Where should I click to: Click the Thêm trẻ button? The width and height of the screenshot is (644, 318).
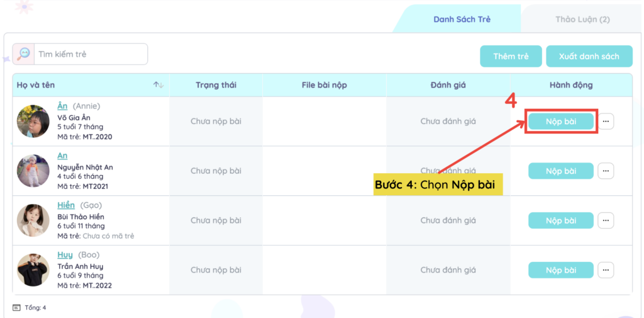point(511,56)
